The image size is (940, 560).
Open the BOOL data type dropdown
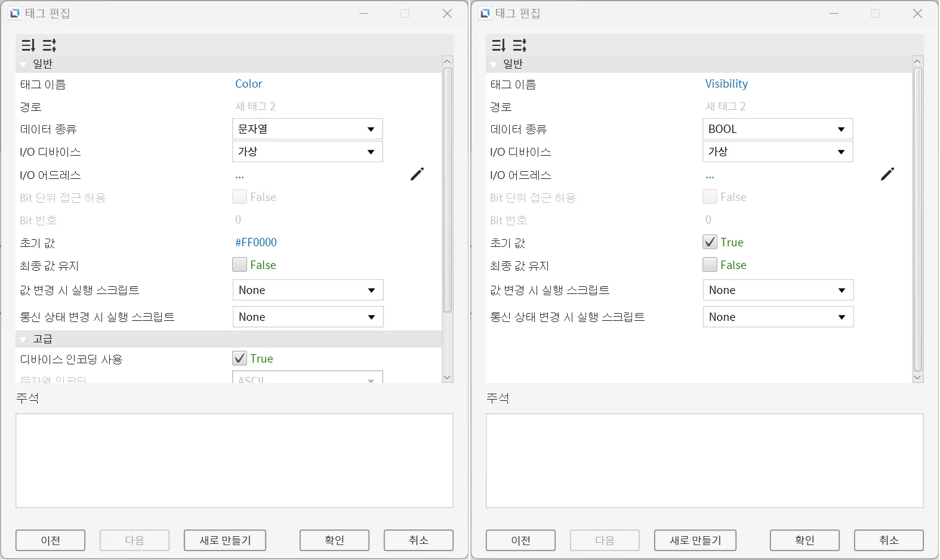(x=777, y=129)
